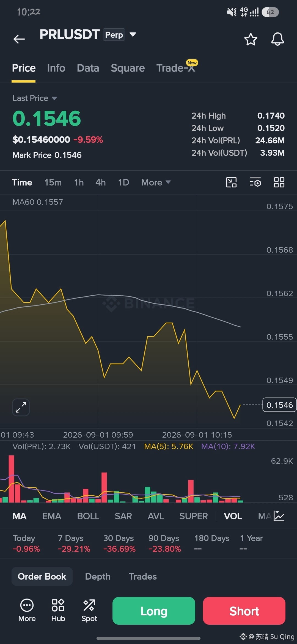Tap the red Short button
297x644 pixels.
pyautogui.click(x=244, y=611)
